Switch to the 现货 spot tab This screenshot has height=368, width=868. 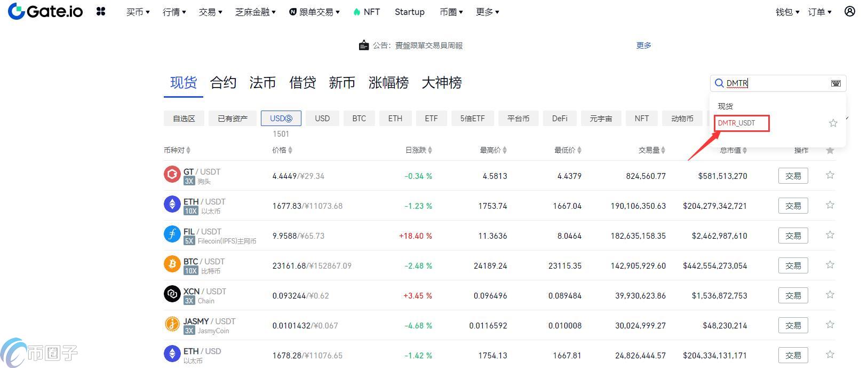pos(184,83)
